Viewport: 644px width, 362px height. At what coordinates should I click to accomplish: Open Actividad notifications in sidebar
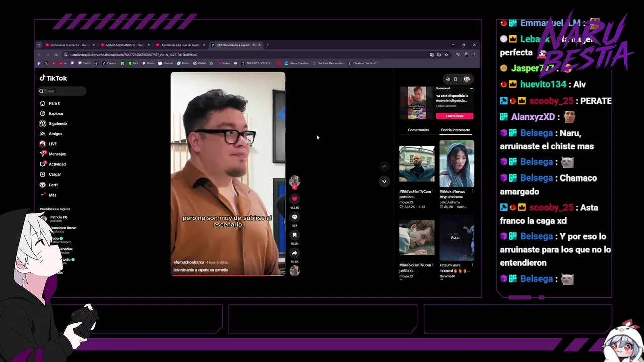click(53, 164)
